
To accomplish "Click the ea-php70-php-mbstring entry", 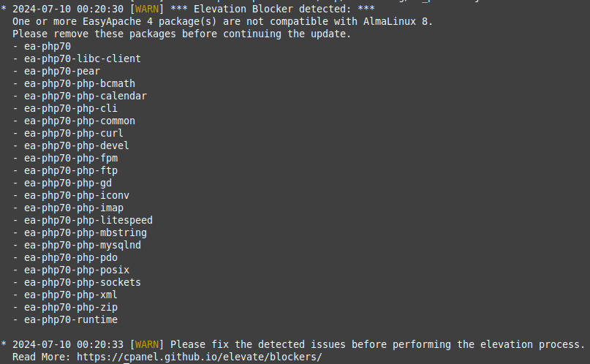I will point(85,232).
